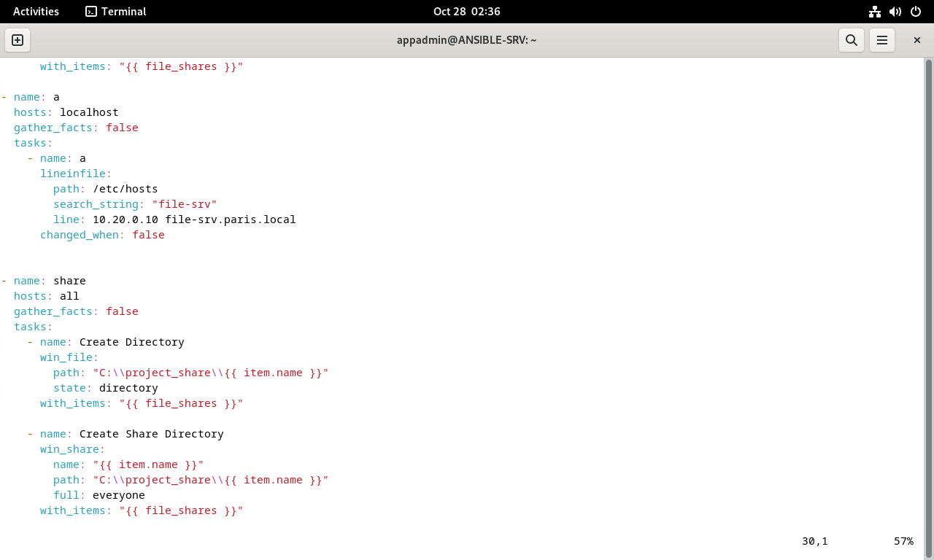Screen dimensions: 934x560
Task: Click the Terminal icon in top bar
Action: [91, 12]
